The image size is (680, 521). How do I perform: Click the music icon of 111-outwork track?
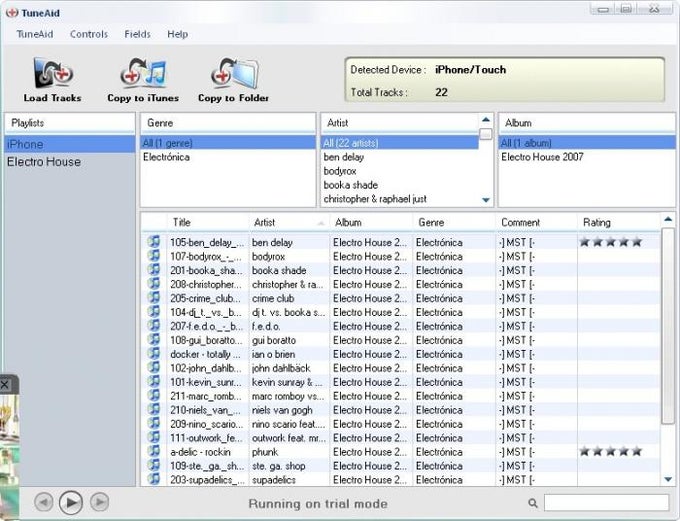click(154, 437)
